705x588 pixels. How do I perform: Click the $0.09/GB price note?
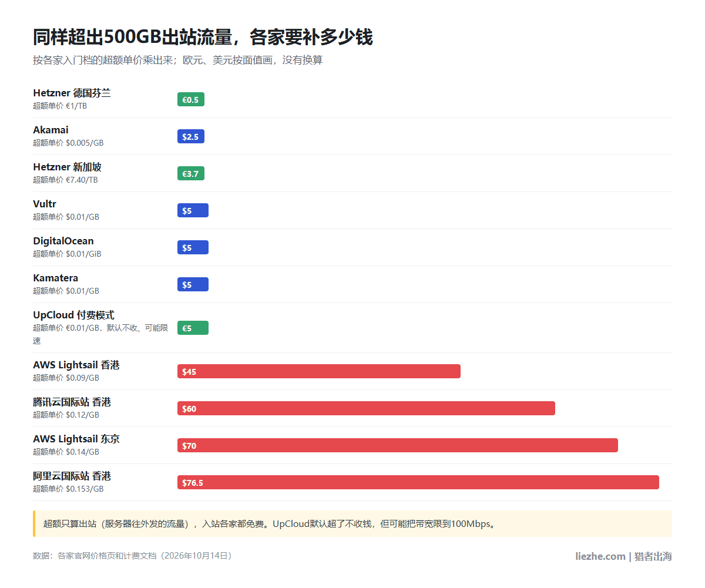(x=66, y=378)
